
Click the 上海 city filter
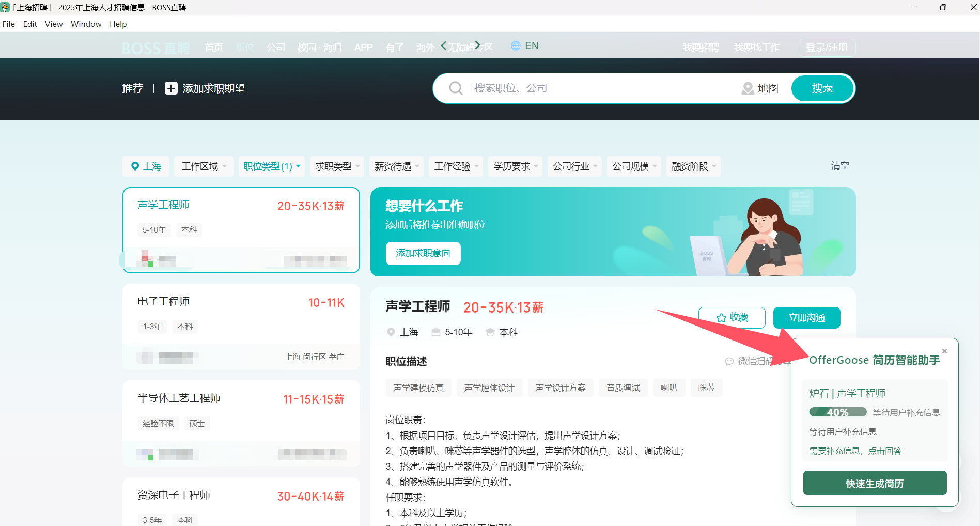pos(146,166)
